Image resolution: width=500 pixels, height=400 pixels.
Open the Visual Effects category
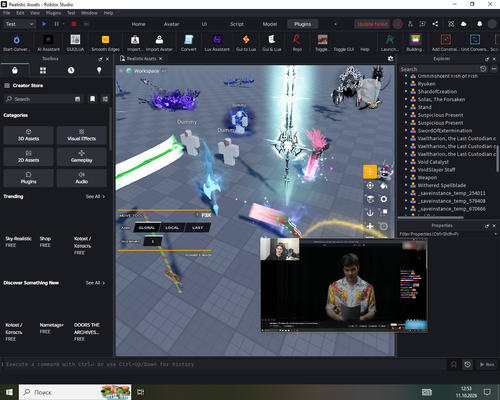[82, 135]
